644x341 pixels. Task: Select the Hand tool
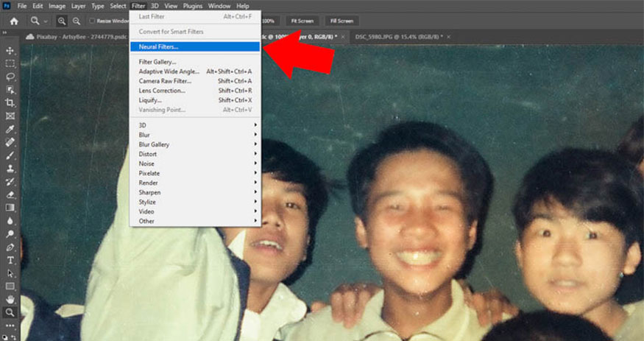click(10, 299)
